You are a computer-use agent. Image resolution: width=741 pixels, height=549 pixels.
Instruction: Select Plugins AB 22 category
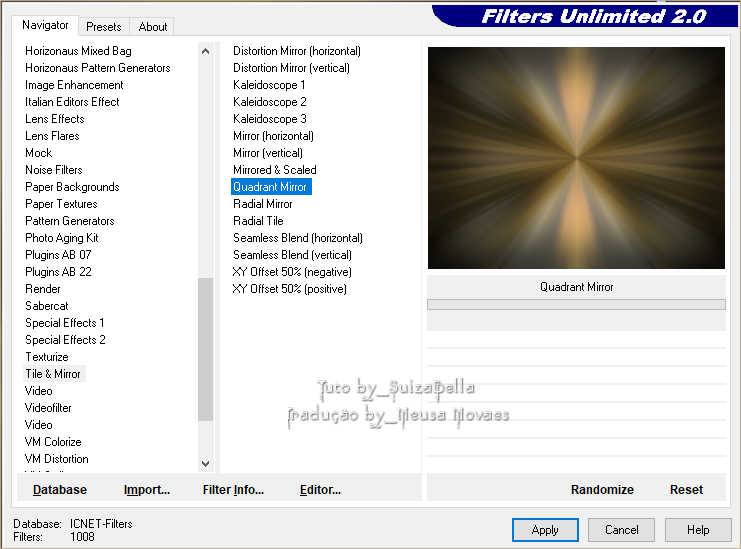coord(59,272)
